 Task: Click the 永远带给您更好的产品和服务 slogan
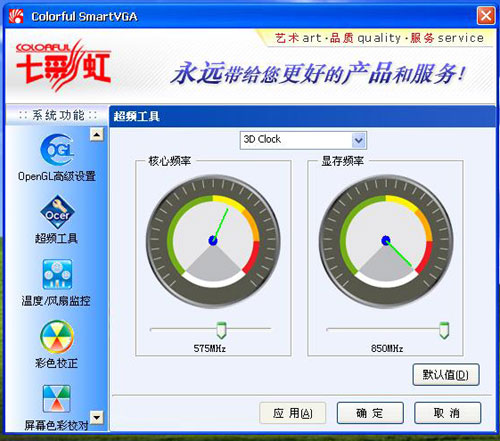pyautogui.click(x=318, y=72)
